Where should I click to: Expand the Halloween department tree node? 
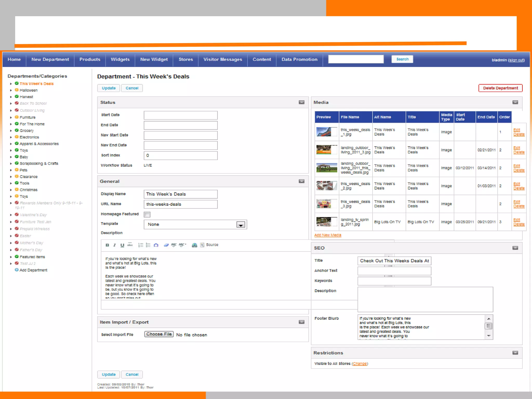click(x=11, y=90)
